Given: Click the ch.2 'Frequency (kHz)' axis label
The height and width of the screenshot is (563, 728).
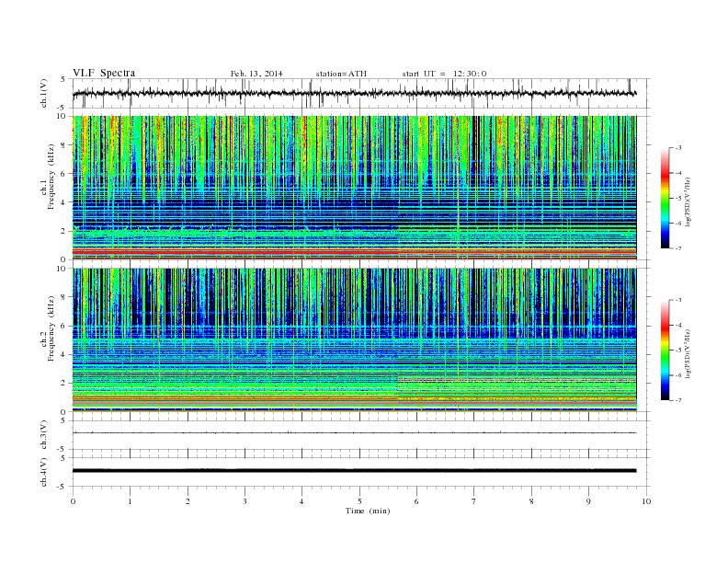Looking at the screenshot, I should point(51,328).
